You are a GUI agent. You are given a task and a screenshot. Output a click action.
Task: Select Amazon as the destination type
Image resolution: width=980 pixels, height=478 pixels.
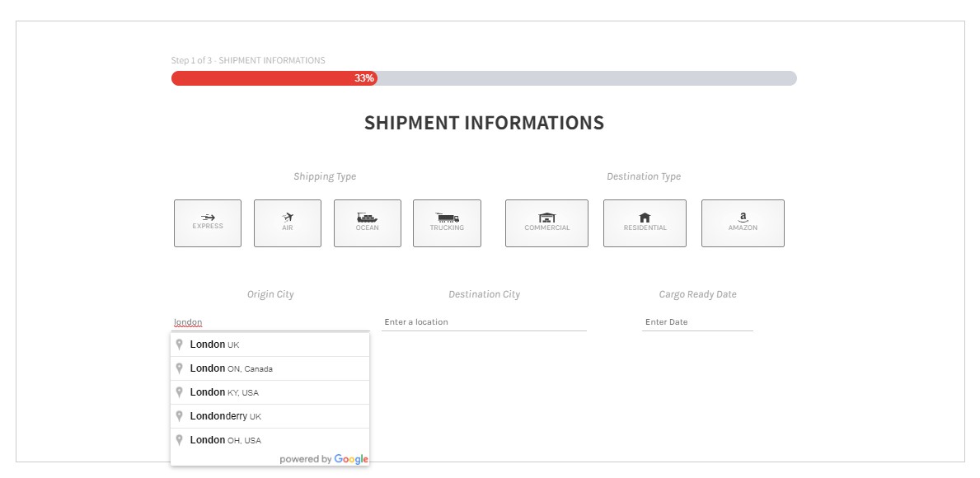click(743, 223)
